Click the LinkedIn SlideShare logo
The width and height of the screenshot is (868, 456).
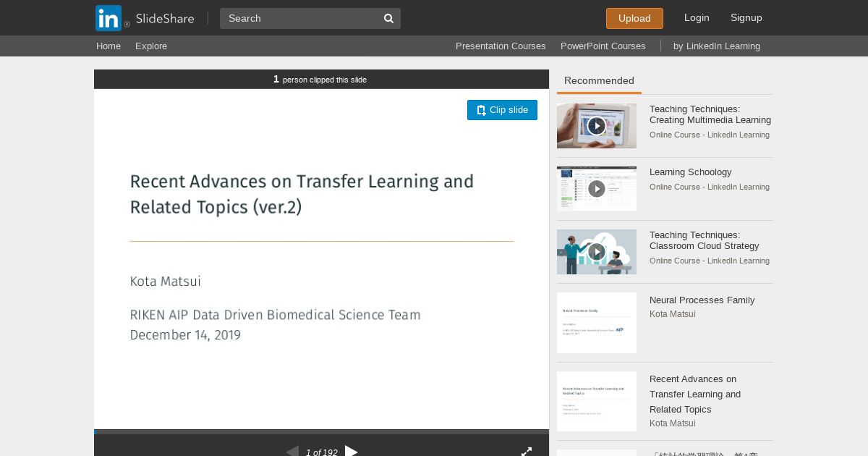tap(145, 18)
